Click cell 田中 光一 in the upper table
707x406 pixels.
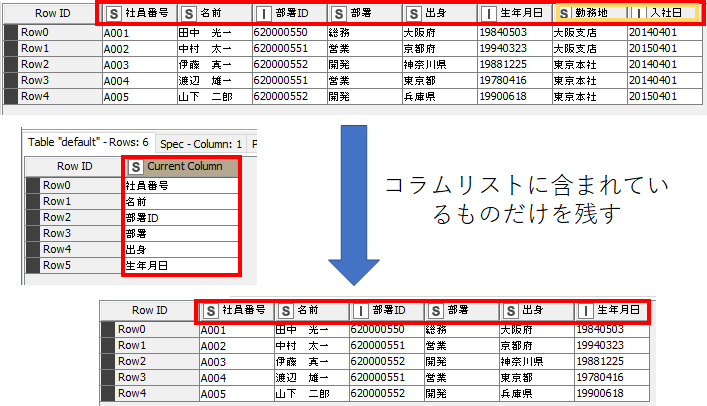click(215, 33)
